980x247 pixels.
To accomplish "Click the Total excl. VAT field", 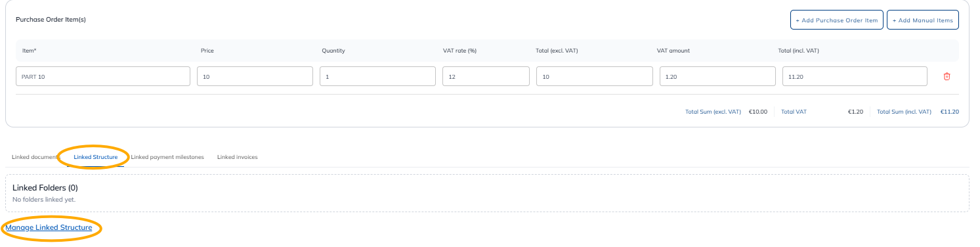I will click(x=595, y=76).
